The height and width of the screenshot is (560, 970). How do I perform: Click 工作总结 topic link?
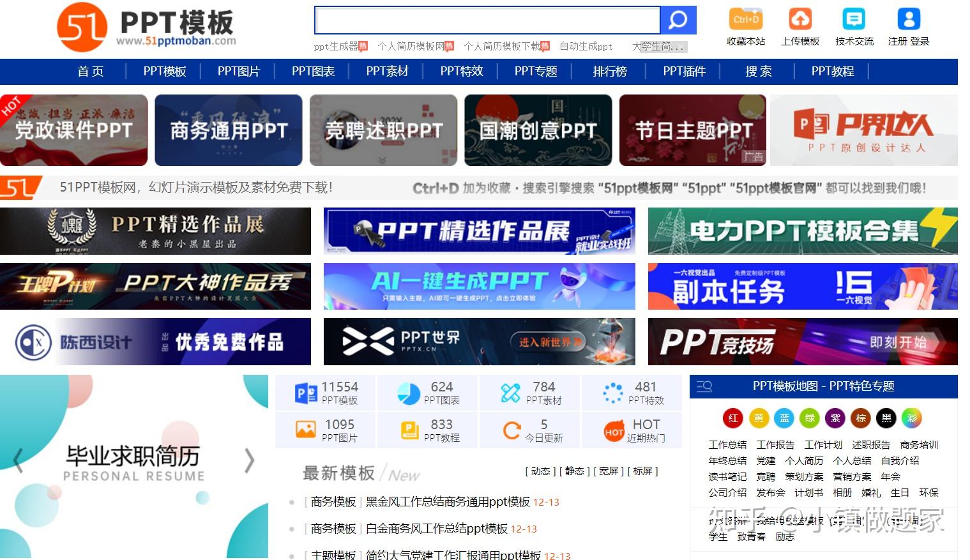[x=727, y=444]
